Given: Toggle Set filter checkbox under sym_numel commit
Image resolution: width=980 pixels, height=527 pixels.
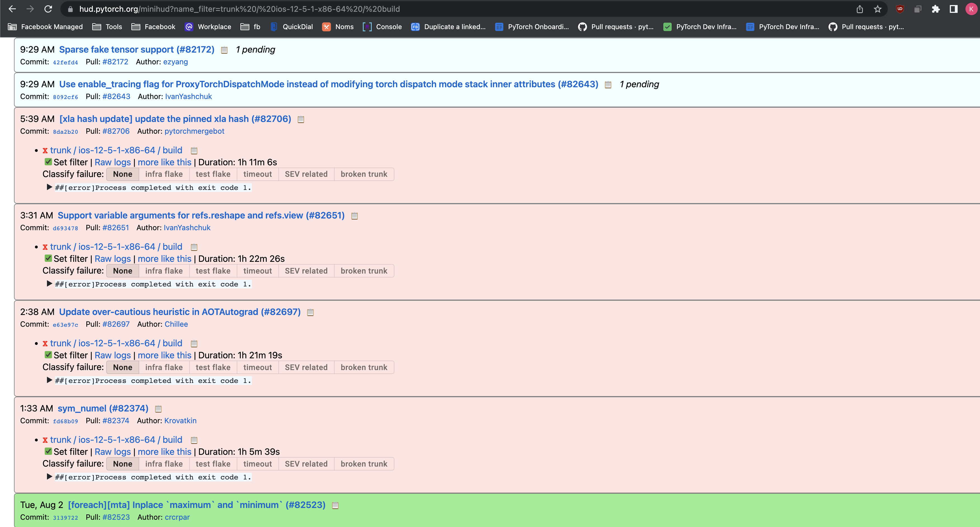Looking at the screenshot, I should point(48,451).
